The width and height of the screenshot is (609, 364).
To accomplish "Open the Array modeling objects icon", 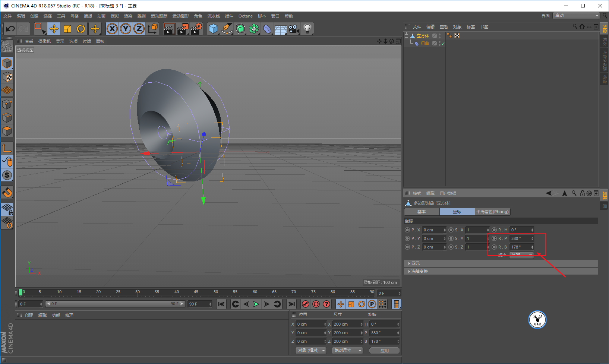I will point(254,29).
